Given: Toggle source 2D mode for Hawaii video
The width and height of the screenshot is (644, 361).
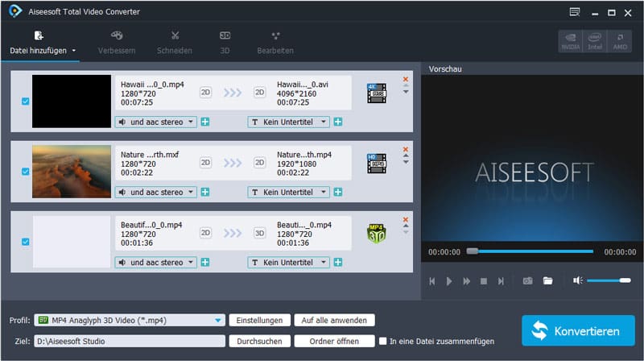Looking at the screenshot, I should pyautogui.click(x=205, y=93).
